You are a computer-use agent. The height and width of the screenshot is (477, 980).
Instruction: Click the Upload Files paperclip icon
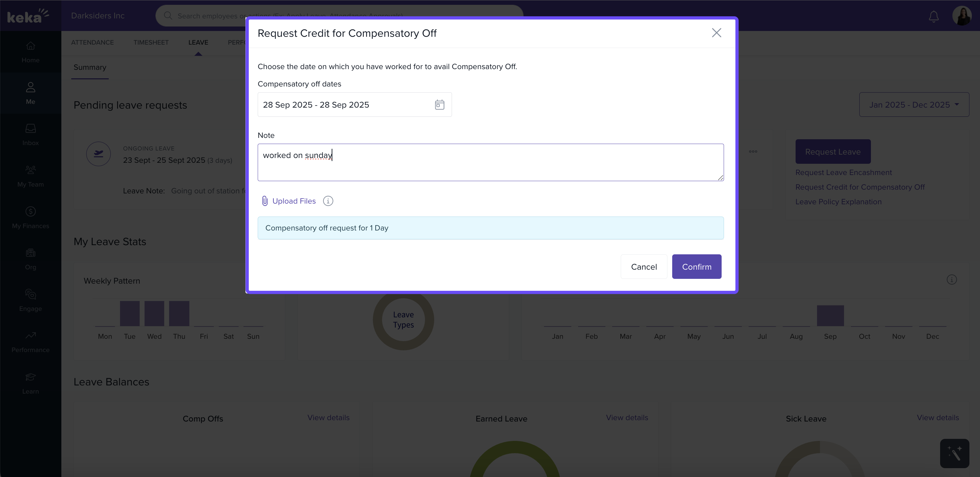tap(265, 201)
